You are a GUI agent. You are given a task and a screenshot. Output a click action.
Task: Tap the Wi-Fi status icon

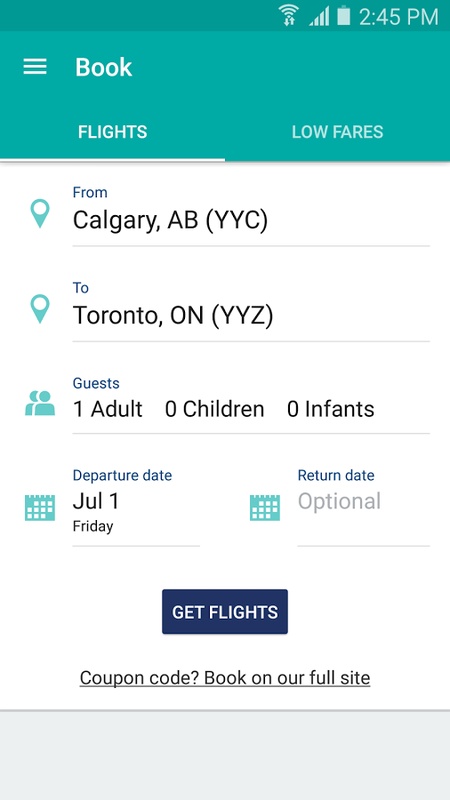(x=289, y=15)
